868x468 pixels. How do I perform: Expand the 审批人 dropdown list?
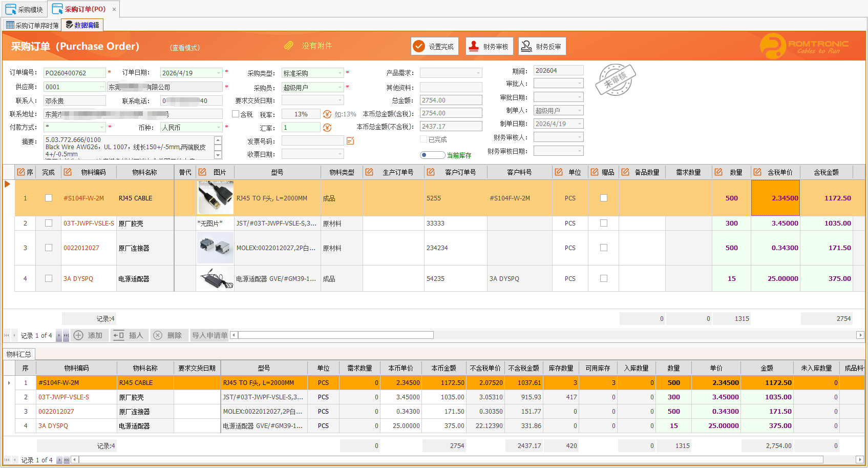pos(579,83)
